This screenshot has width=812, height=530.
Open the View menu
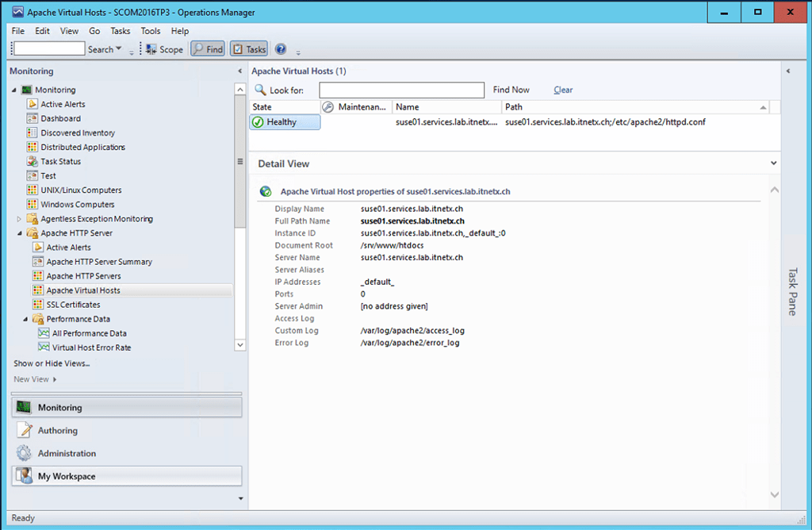[x=69, y=31]
